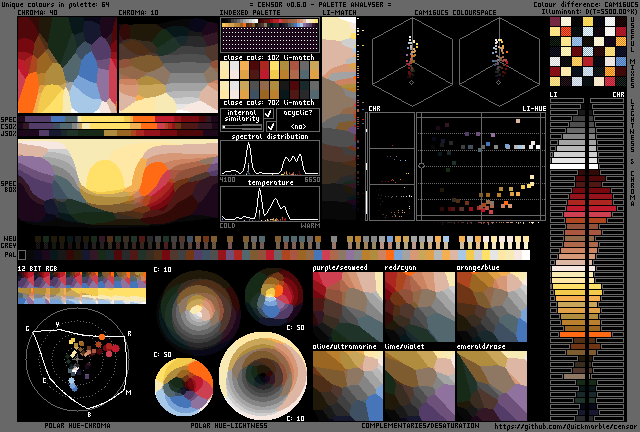Click the 'acyclic?' label
640x432 pixels.
click(298, 112)
